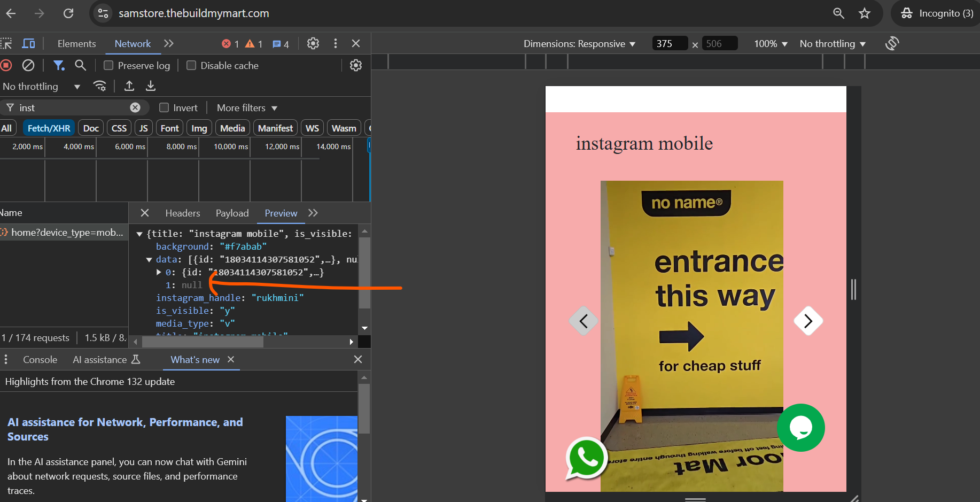Open network conditions wifi icon

(100, 86)
